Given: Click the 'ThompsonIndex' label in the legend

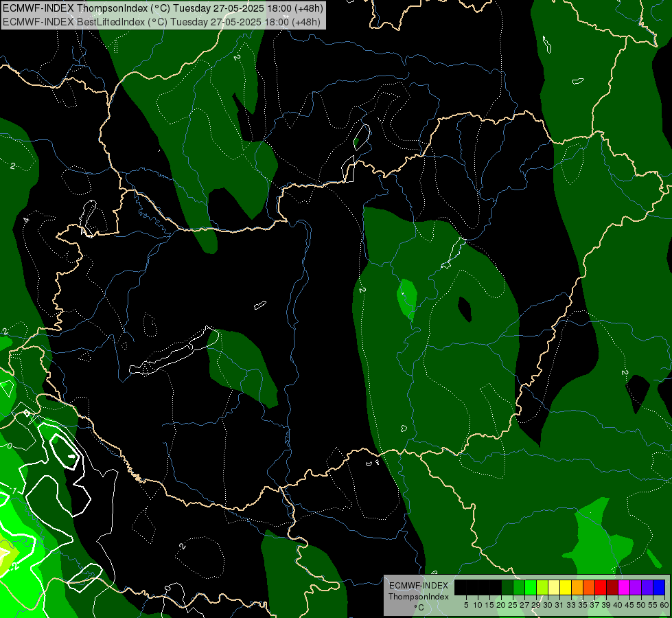Looking at the screenshot, I should pyautogui.click(x=419, y=597).
